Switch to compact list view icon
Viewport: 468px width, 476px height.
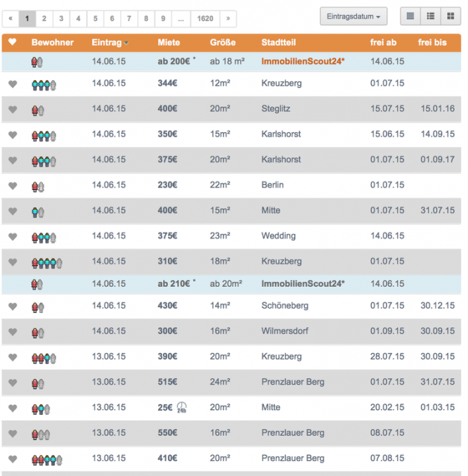point(410,16)
